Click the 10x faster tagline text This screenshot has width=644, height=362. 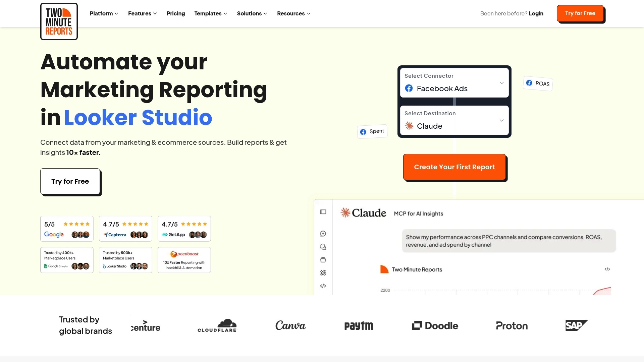(x=83, y=153)
